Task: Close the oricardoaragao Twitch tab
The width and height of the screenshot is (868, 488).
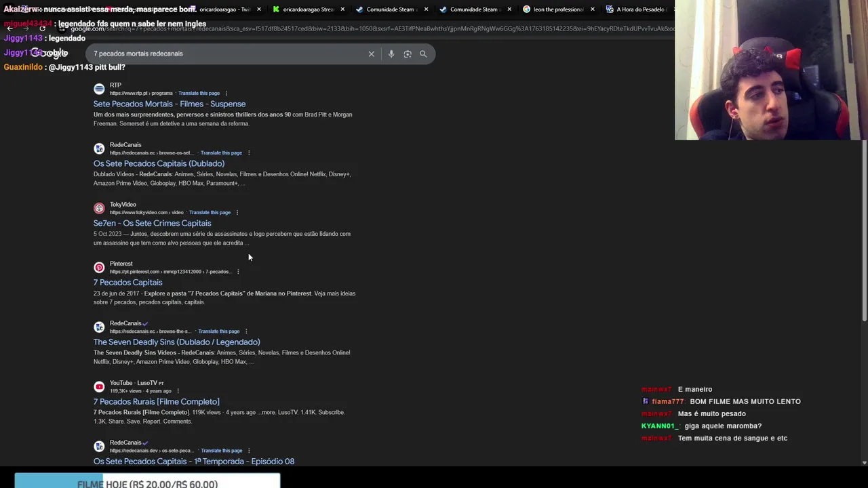Action: point(258,9)
